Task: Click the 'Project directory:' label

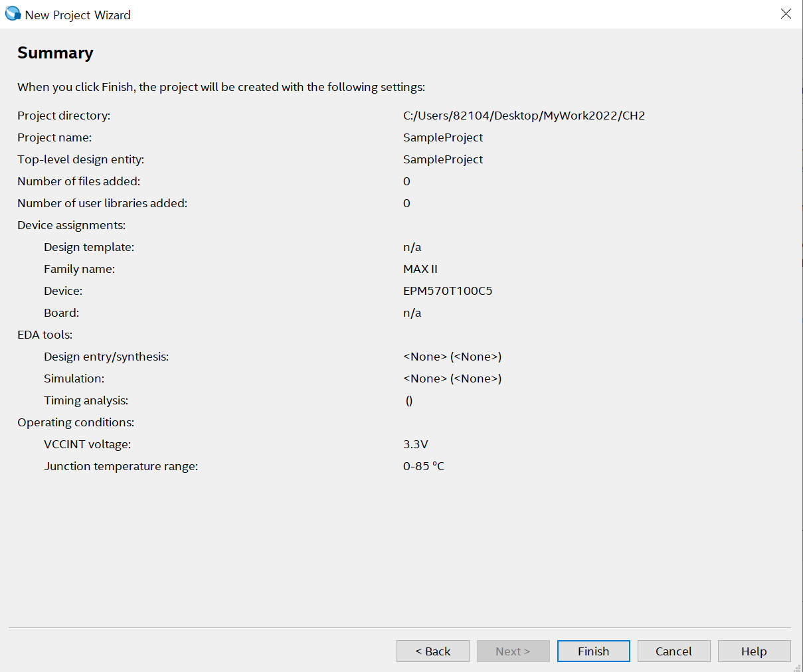Action: [x=64, y=116]
